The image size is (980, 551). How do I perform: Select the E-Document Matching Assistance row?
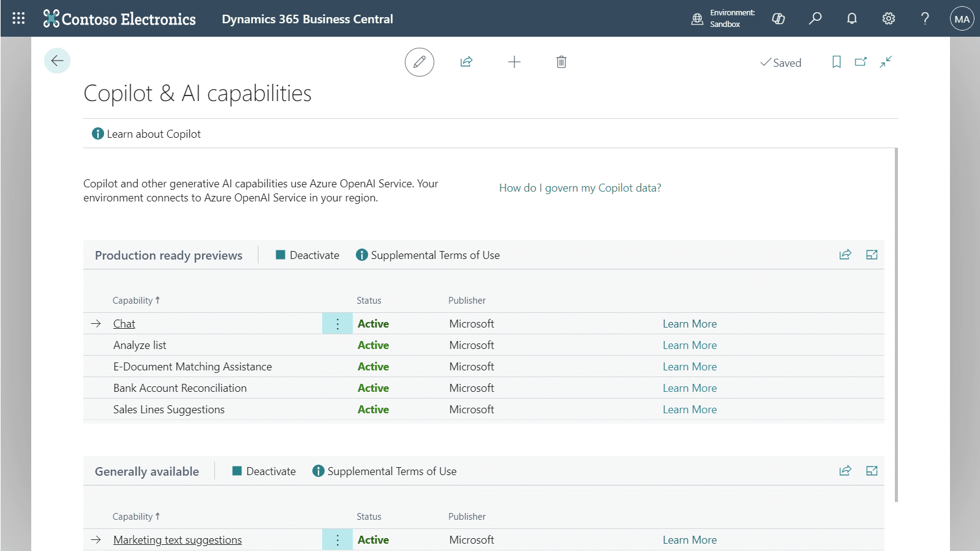pos(484,367)
